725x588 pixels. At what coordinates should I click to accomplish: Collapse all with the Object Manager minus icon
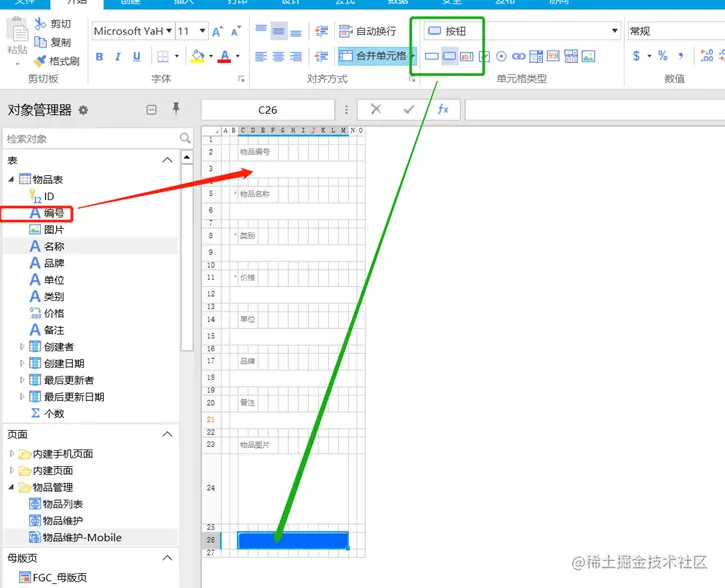click(151, 110)
